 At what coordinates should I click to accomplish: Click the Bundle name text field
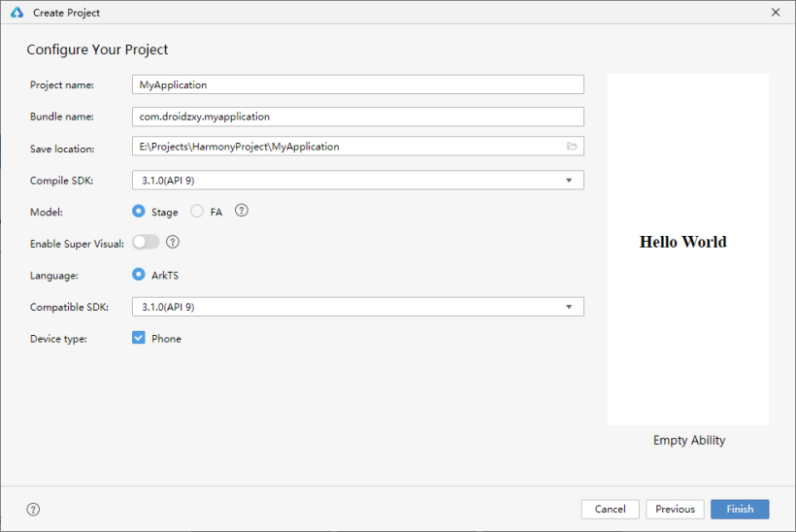[358, 116]
